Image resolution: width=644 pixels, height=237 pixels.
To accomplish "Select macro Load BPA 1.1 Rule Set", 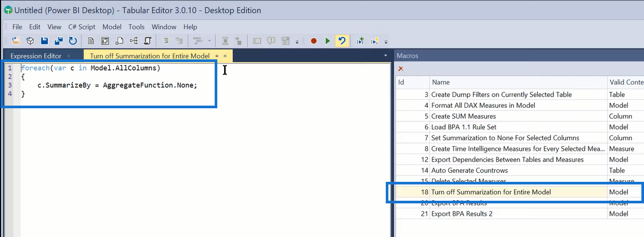I will pyautogui.click(x=520, y=127).
